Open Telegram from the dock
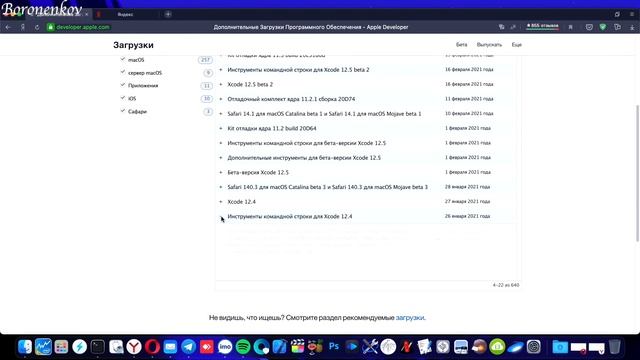Image resolution: width=640 pixels, height=360 pixels. point(189,347)
